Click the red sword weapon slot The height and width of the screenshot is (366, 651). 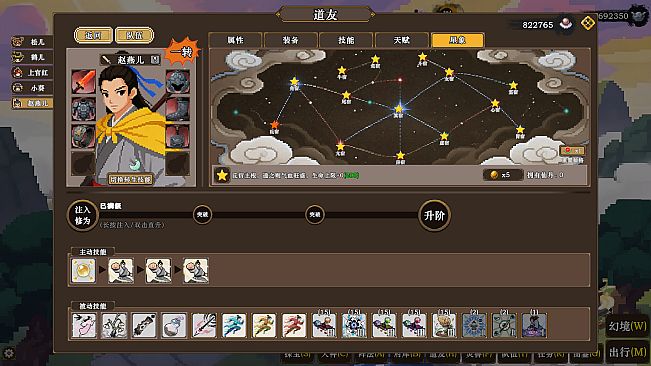83,81
